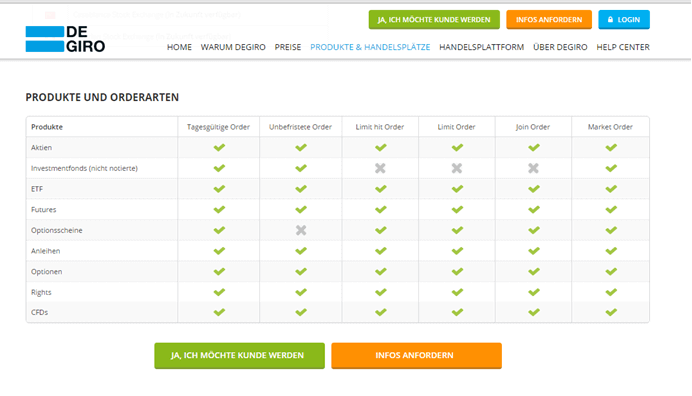Click the 'Futures' row label
Viewport: 692px width, 396px height.
click(x=44, y=210)
